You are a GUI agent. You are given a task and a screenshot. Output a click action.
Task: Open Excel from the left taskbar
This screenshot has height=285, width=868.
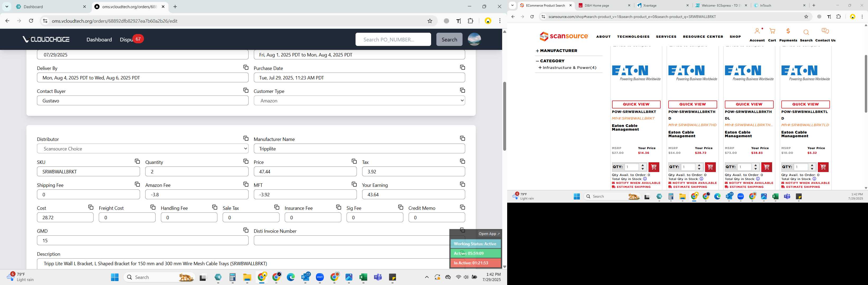[x=363, y=277]
